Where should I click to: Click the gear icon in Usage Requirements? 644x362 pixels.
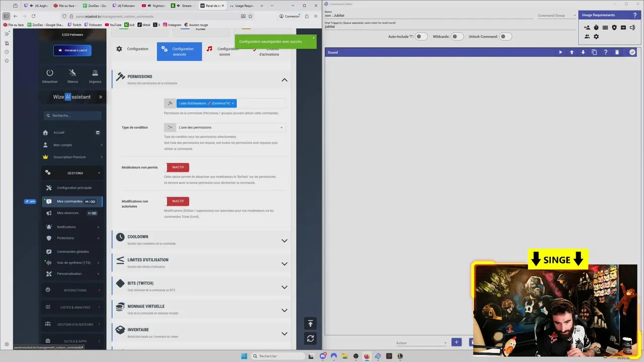[596, 36]
